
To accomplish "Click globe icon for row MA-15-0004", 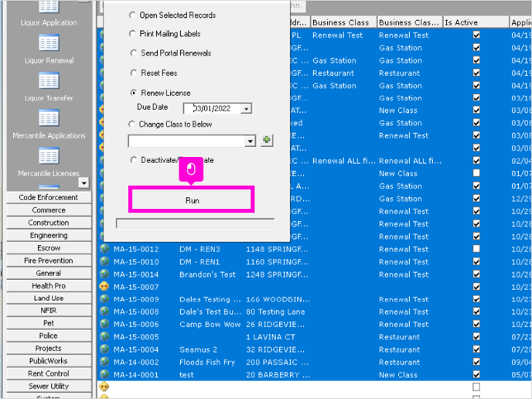I will 104,350.
